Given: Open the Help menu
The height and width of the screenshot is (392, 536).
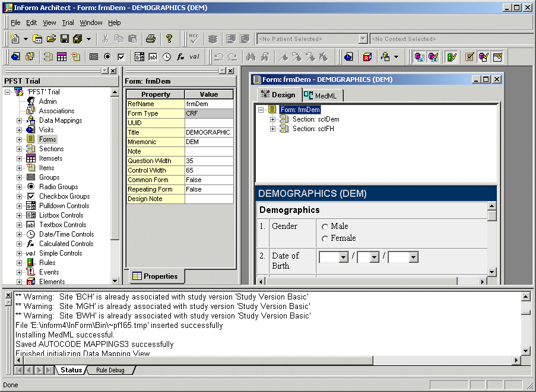Looking at the screenshot, I should 114,23.
